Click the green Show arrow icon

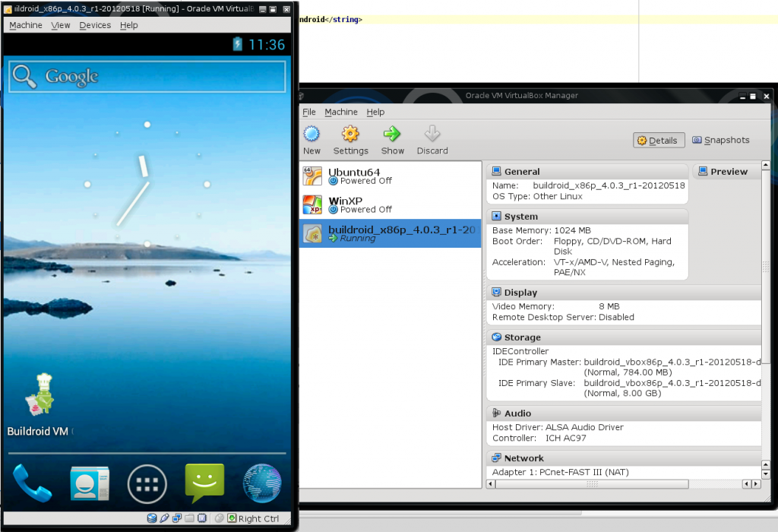coord(392,134)
